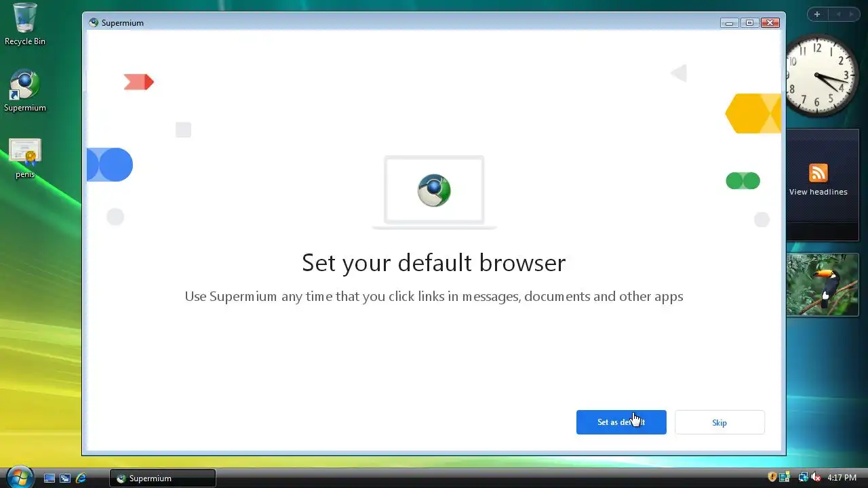
Task: Click View headlines in the feed gadget
Action: click(818, 192)
